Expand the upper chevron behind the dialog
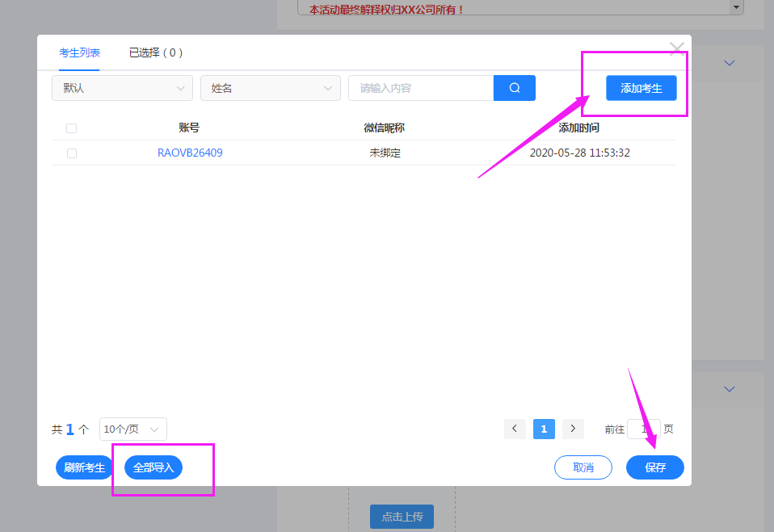Image resolution: width=774 pixels, height=532 pixels. point(729,63)
